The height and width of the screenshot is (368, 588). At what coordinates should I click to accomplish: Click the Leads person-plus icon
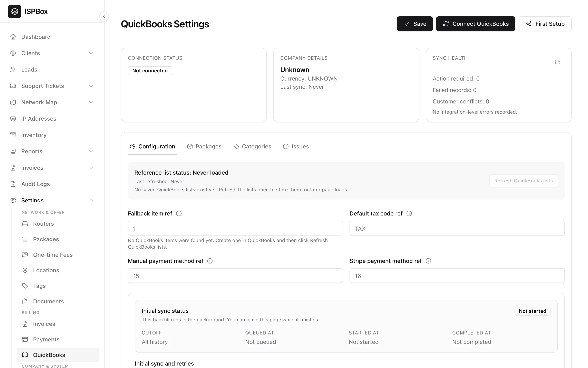click(13, 70)
